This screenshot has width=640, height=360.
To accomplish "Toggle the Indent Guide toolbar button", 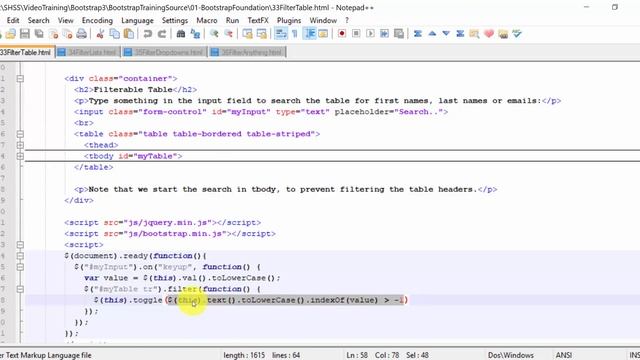I will pyautogui.click(x=310, y=34).
